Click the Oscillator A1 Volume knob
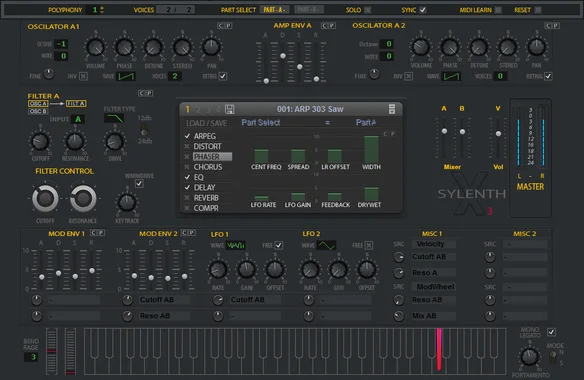The width and height of the screenshot is (584, 380). [x=95, y=47]
